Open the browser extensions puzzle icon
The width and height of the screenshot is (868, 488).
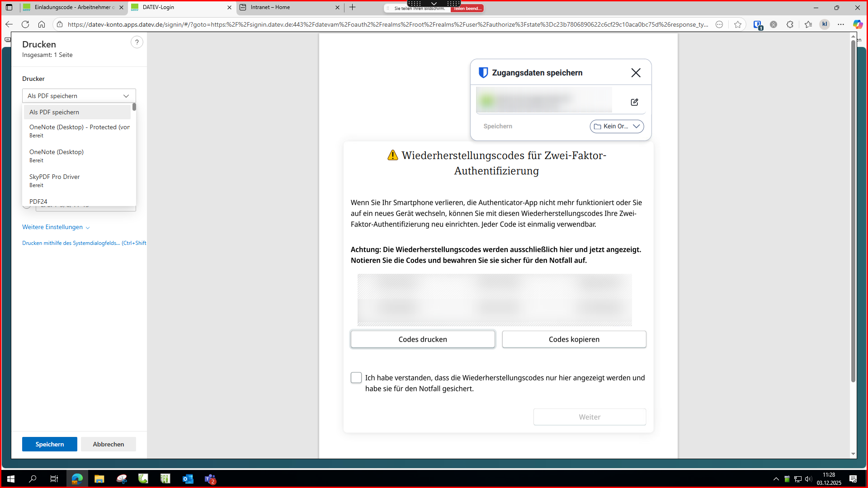click(790, 24)
